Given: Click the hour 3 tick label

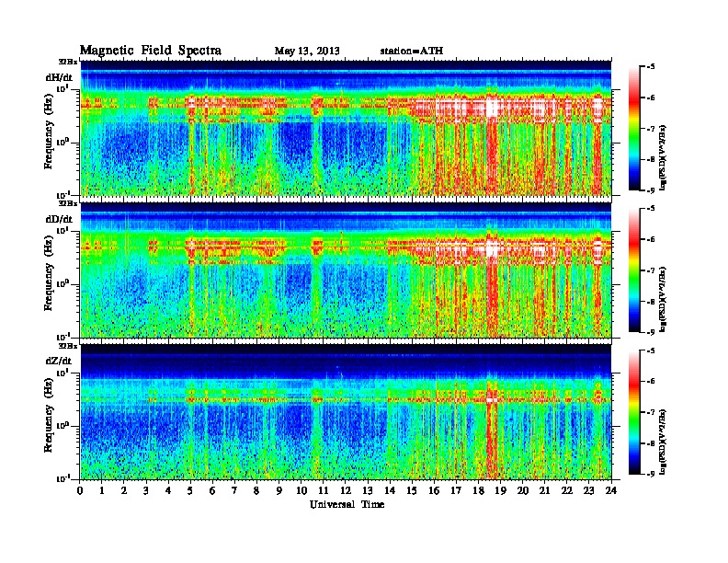Looking at the screenshot, I should tap(147, 490).
